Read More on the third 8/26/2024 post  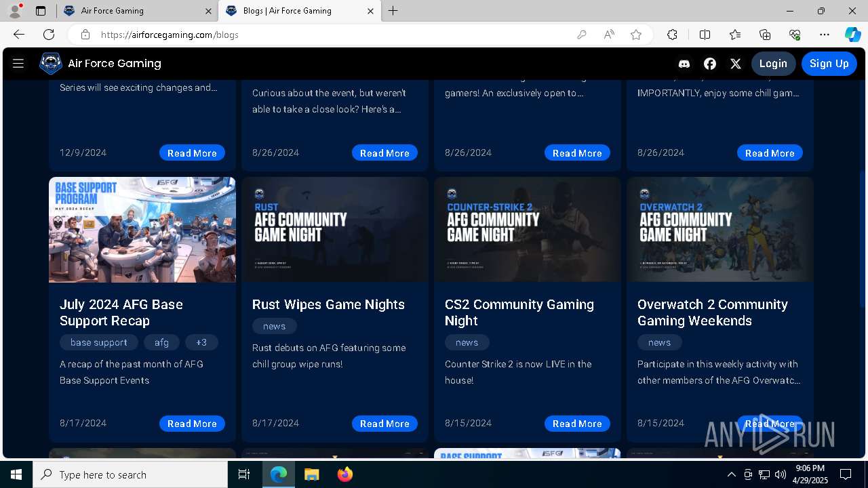770,153
